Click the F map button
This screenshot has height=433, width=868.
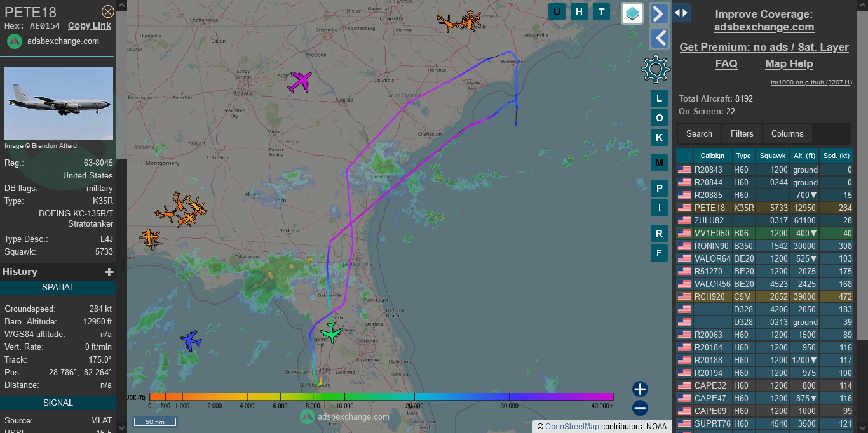(x=659, y=253)
